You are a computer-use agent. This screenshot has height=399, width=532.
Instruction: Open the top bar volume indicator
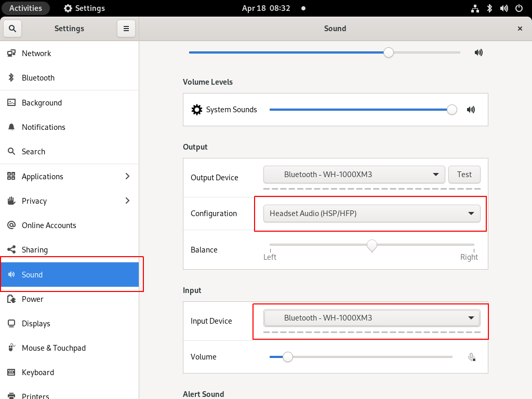[x=503, y=8]
